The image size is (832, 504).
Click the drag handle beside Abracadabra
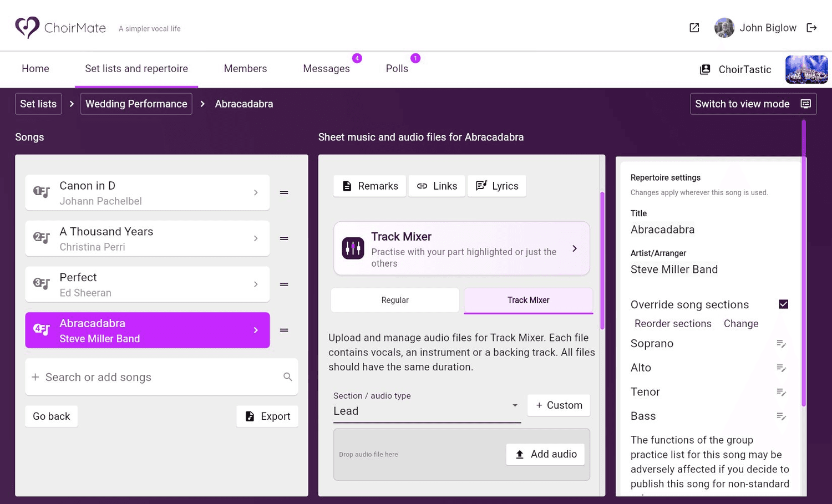[284, 330]
